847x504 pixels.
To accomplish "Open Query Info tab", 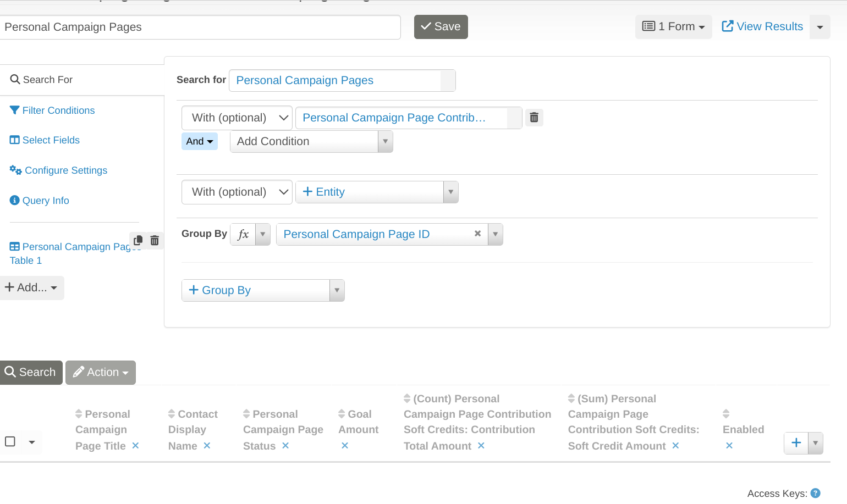I will (x=40, y=201).
